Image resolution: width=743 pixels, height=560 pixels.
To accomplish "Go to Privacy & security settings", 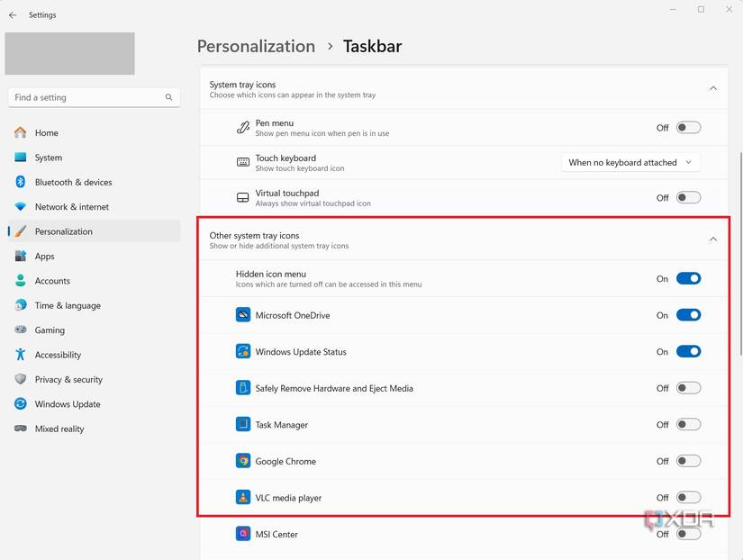I will point(68,380).
